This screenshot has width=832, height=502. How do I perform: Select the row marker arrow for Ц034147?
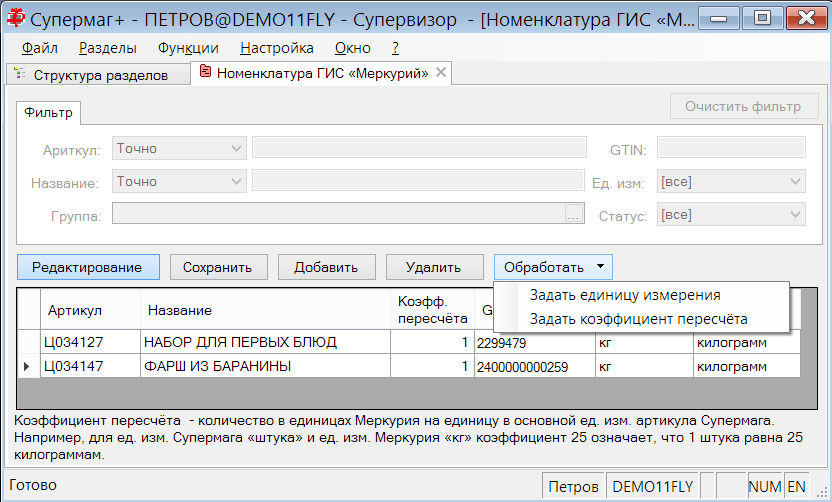(27, 366)
